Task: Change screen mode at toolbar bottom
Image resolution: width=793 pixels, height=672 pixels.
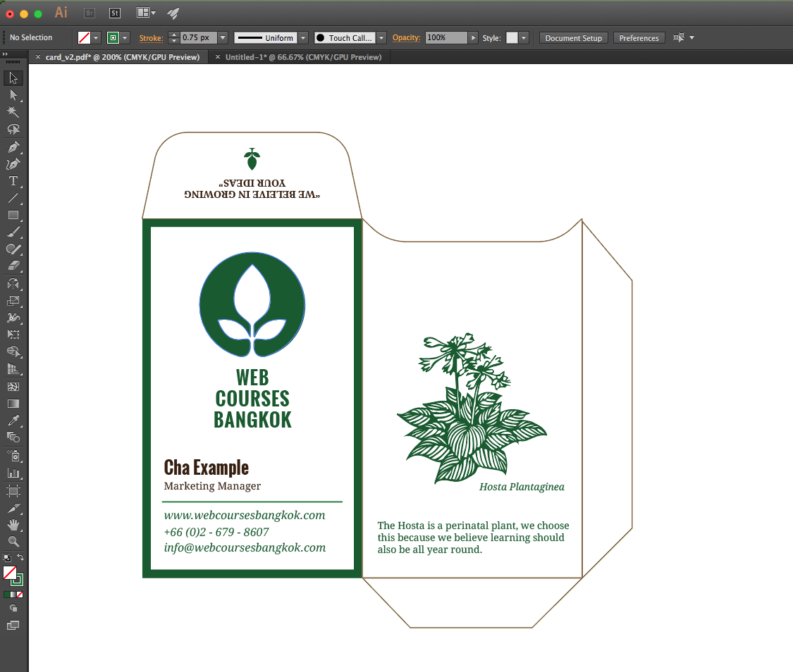Action: pos(13,626)
